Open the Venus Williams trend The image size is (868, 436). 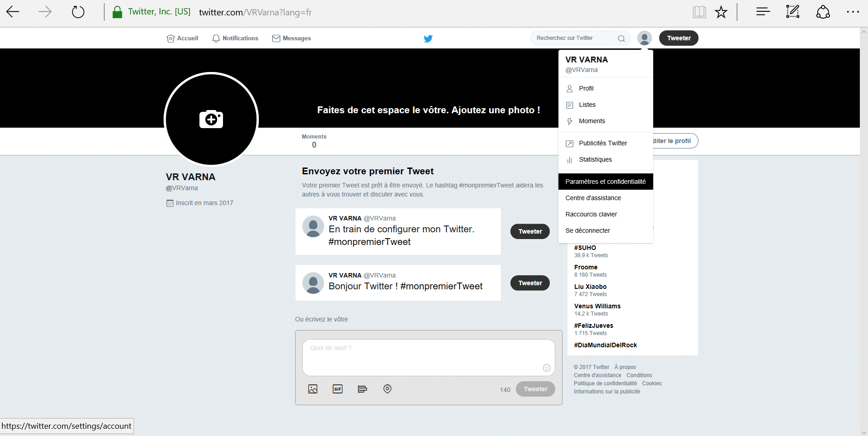tap(597, 306)
